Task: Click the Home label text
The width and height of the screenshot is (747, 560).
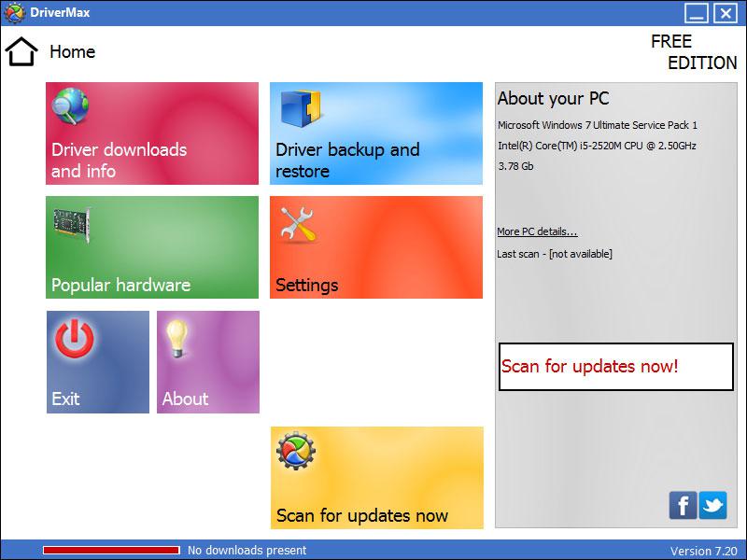Action: (x=73, y=51)
